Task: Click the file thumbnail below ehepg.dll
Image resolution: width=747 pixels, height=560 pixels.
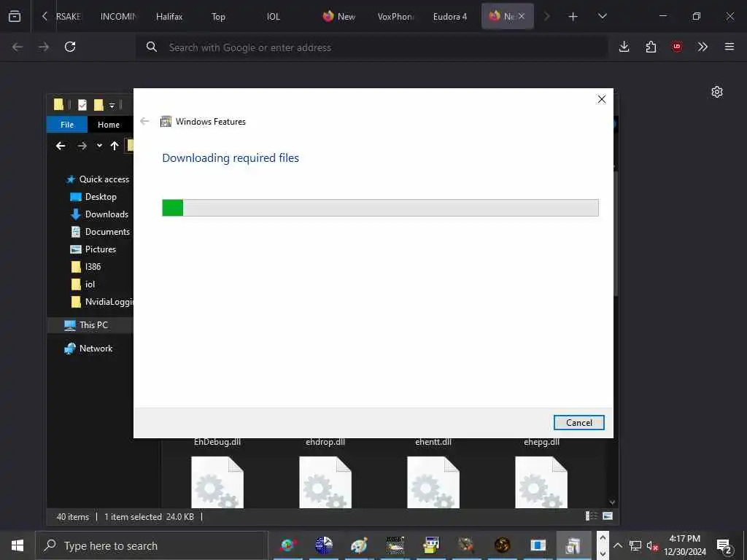Action: [x=541, y=482]
